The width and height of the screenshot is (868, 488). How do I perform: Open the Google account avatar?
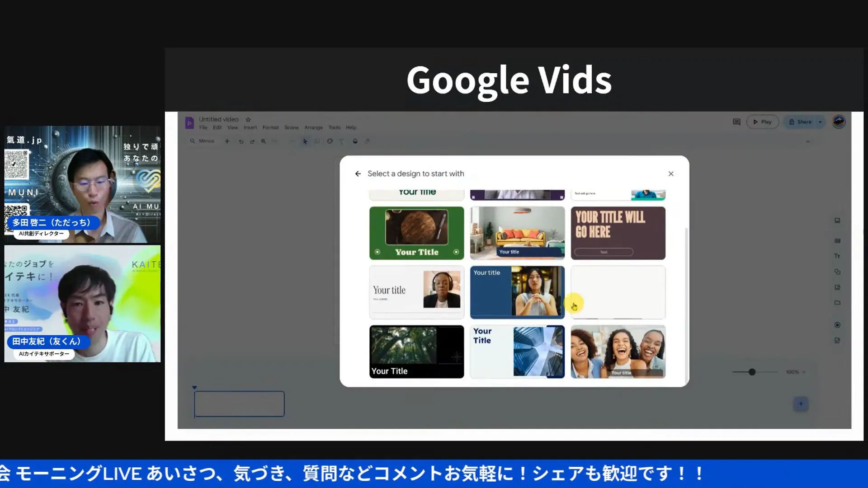coord(839,122)
